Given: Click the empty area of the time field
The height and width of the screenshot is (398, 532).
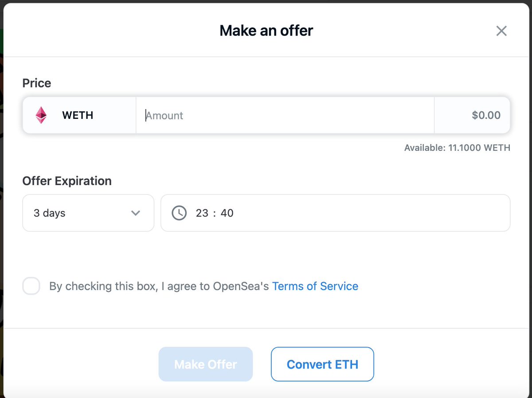Looking at the screenshot, I should point(372,213).
